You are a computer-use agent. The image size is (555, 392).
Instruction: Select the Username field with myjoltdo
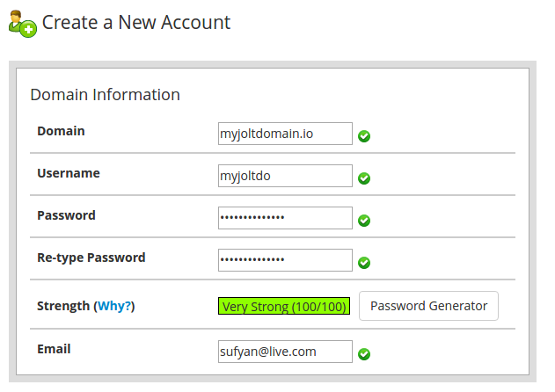tap(285, 176)
